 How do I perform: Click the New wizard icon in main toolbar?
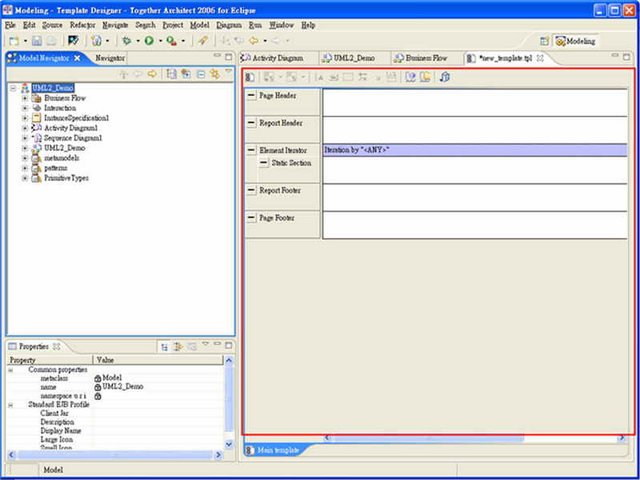tap(14, 40)
